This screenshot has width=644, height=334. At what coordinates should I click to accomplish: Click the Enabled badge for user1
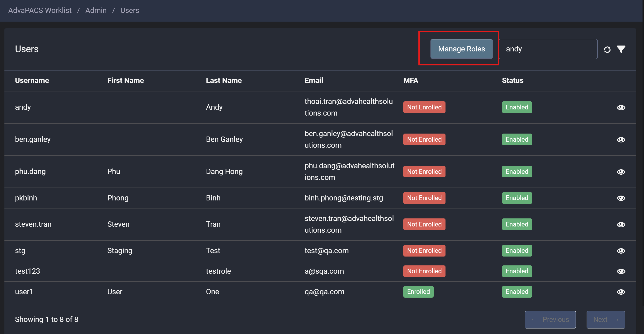(x=517, y=291)
